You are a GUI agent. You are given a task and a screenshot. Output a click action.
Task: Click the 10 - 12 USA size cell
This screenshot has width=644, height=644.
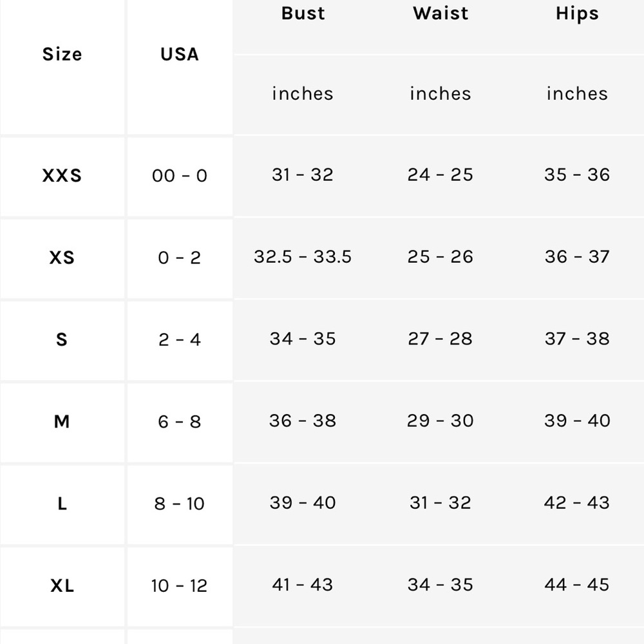point(180,585)
